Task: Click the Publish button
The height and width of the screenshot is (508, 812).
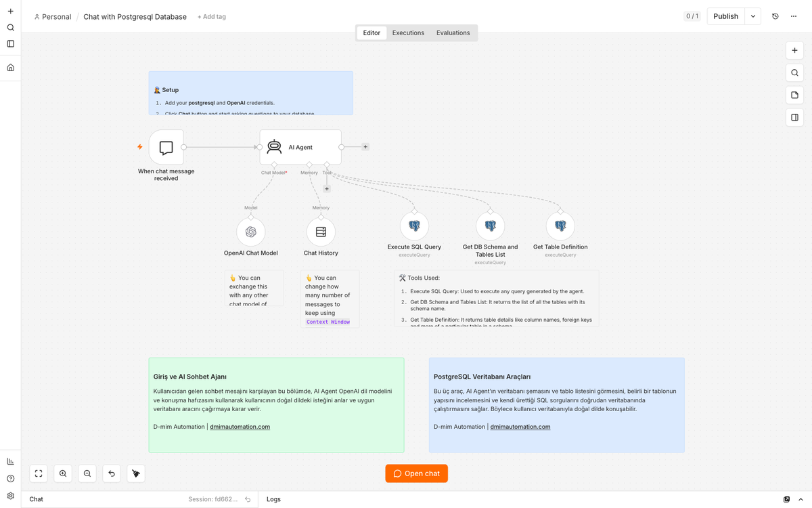Action: [x=726, y=16]
